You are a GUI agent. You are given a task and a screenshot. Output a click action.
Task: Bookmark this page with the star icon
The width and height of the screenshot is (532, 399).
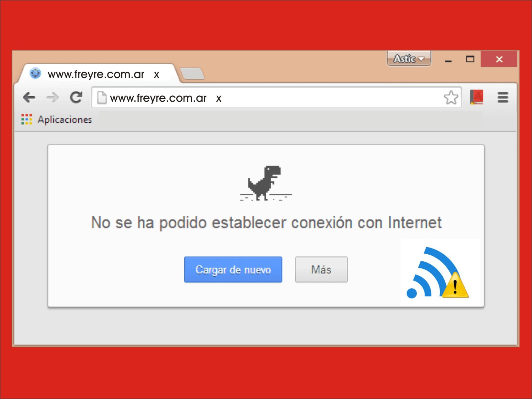[x=451, y=98]
